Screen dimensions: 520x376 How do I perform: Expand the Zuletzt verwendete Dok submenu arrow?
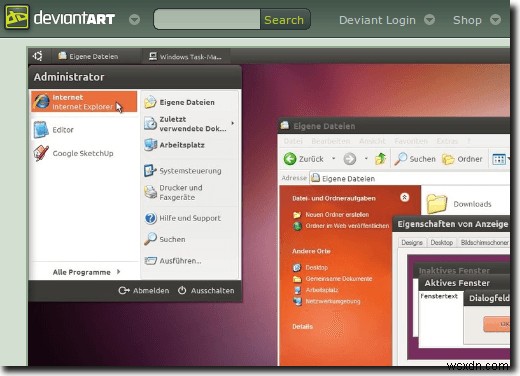[233, 123]
